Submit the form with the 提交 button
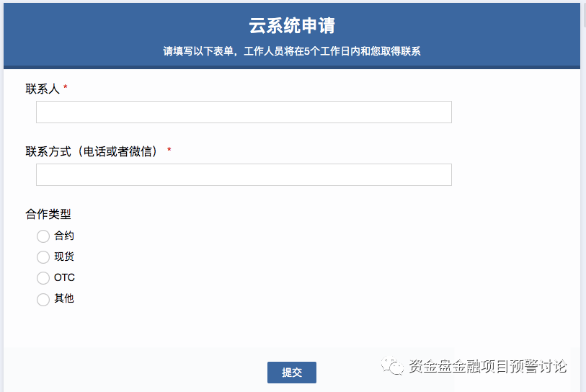The image size is (586, 392). 292,373
